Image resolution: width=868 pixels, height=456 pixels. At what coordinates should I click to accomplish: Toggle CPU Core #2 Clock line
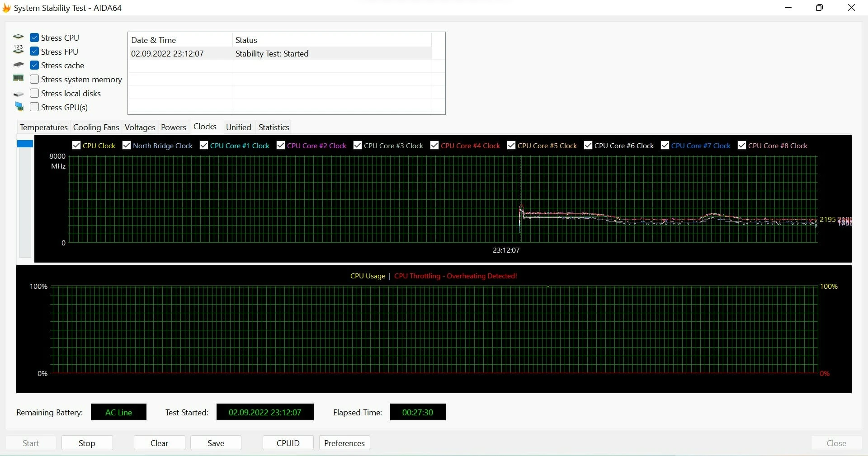click(281, 145)
